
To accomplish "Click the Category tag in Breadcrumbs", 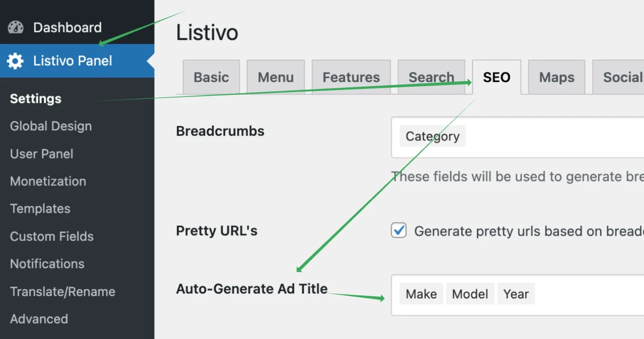I will pos(433,136).
